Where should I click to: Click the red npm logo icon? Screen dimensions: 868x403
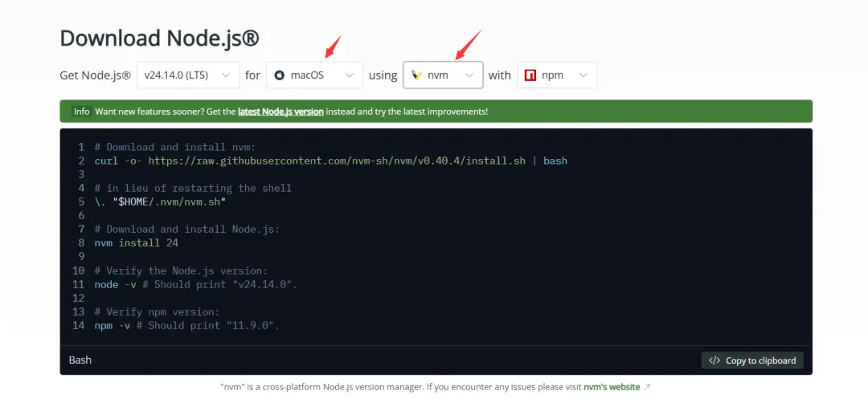tap(530, 75)
